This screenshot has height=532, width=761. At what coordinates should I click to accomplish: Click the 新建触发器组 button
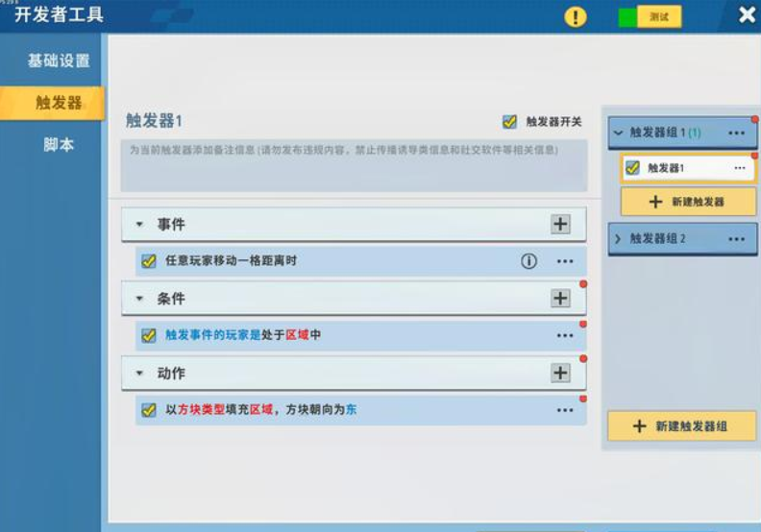(x=681, y=425)
